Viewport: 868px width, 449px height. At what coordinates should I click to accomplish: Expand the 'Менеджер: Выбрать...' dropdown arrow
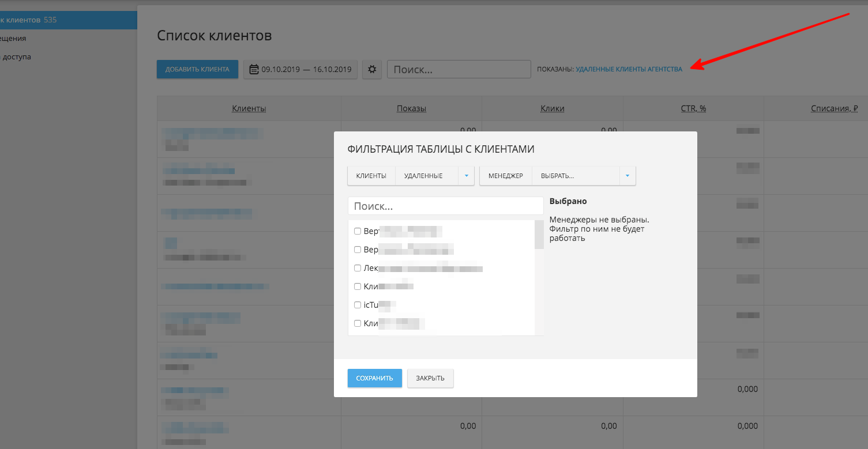[627, 176]
